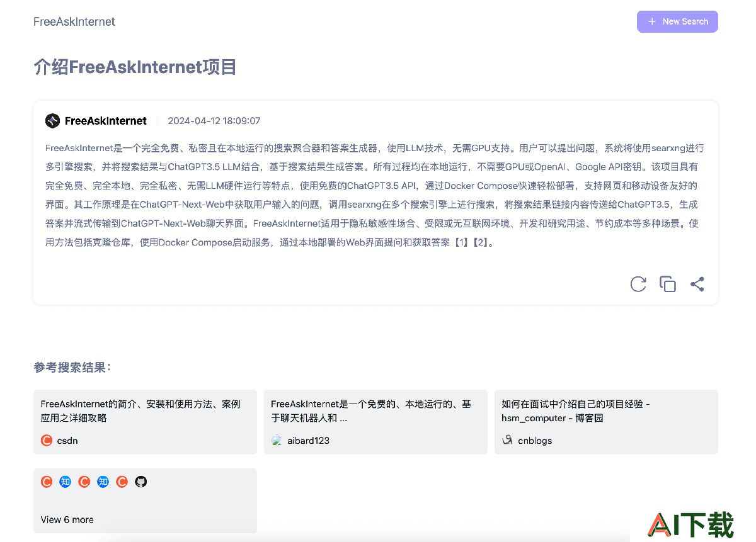Click the 参考搜索结果 heading

(72, 368)
